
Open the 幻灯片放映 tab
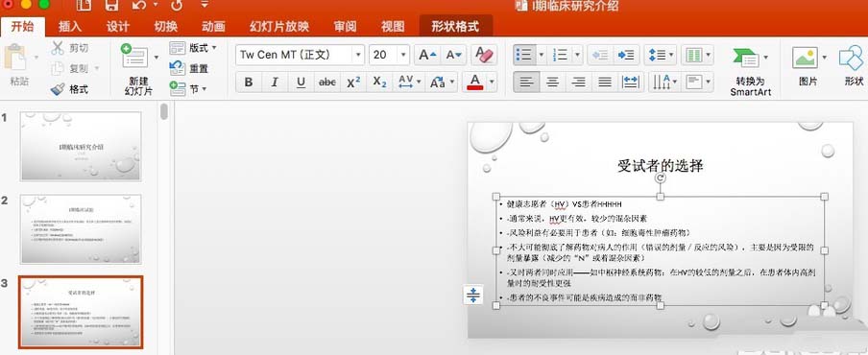point(279,27)
